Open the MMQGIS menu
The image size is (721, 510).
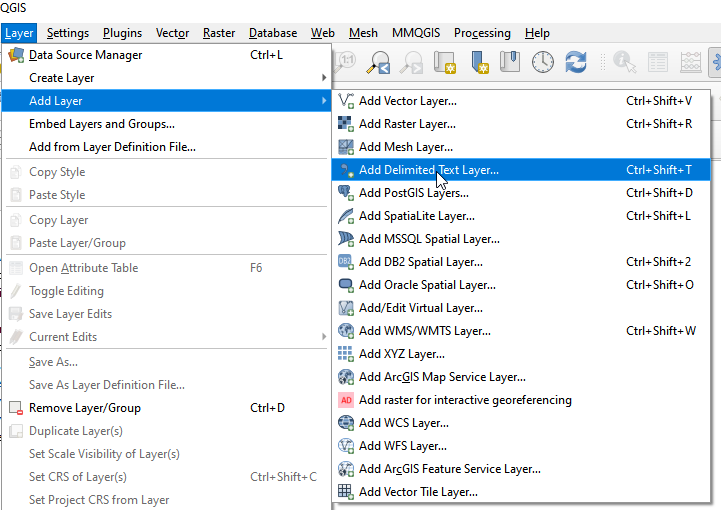416,33
